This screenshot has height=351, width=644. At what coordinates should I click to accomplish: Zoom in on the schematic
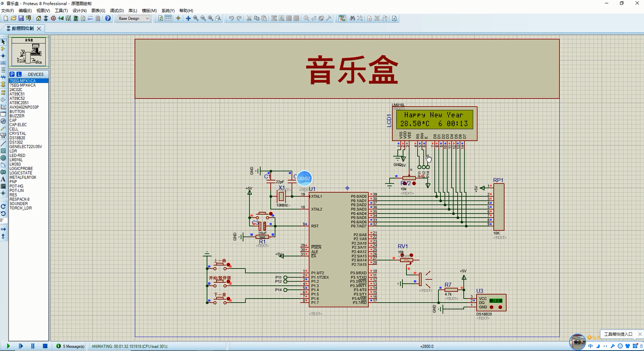196,18
